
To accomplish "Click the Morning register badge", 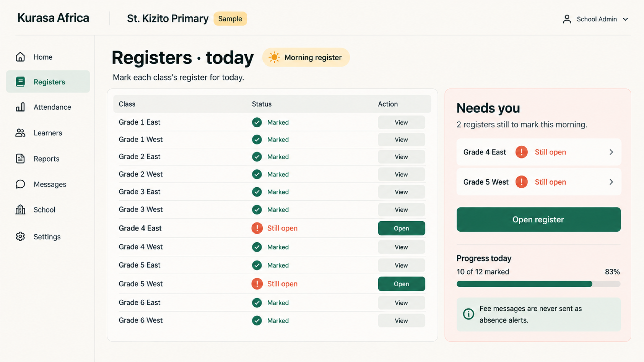I will pos(306,57).
